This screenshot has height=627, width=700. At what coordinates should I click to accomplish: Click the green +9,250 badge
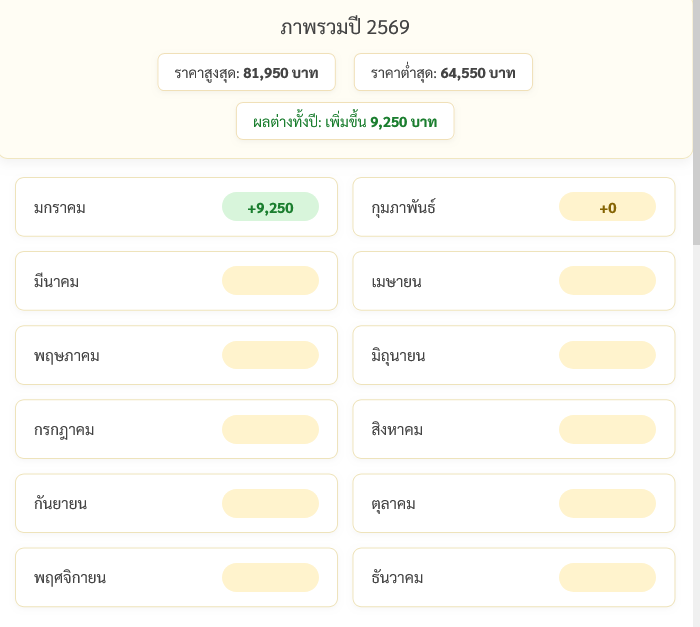click(270, 207)
